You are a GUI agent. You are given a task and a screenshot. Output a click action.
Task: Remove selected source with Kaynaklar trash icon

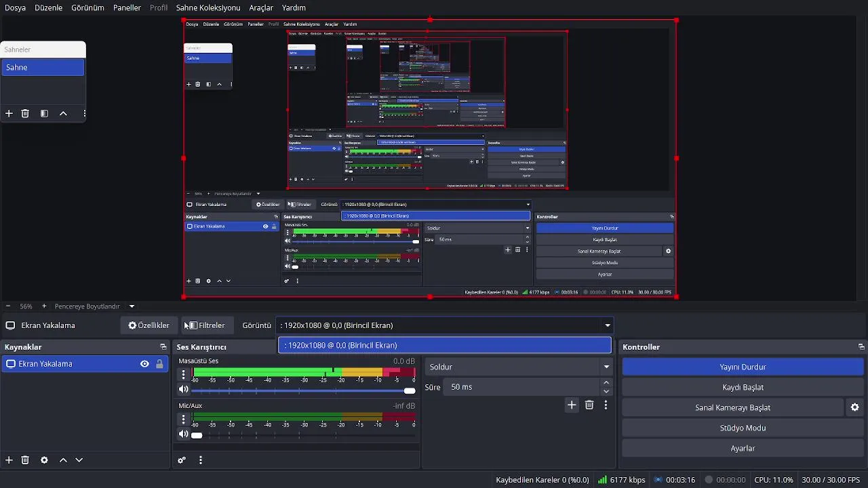(x=25, y=460)
